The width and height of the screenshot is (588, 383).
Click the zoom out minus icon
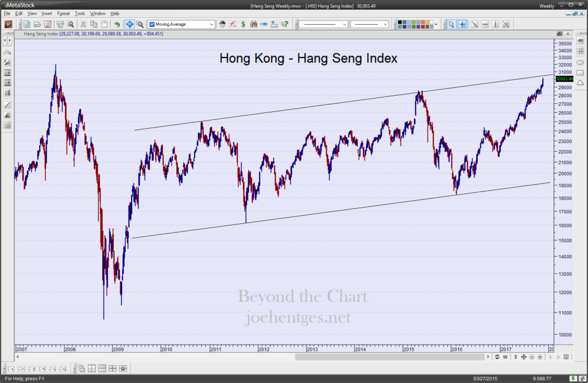[x=532, y=357]
